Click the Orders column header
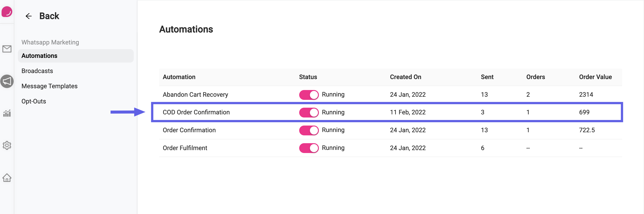644x214 pixels. pos(536,77)
